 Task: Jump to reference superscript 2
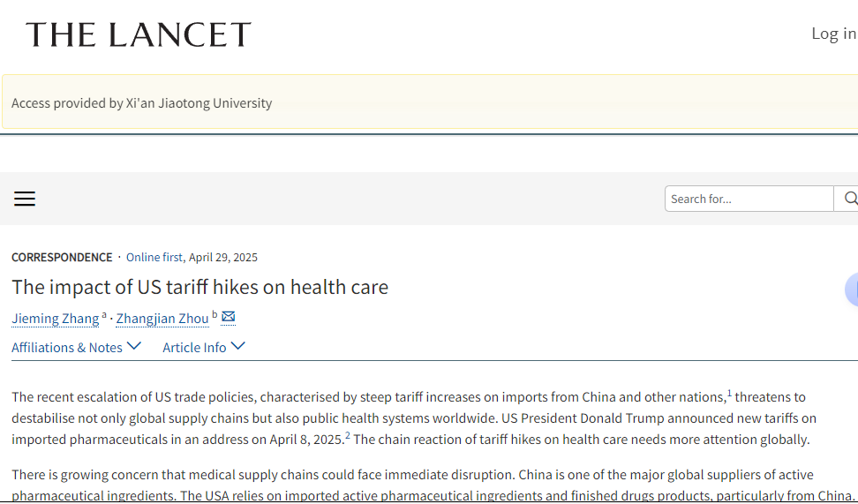click(348, 435)
